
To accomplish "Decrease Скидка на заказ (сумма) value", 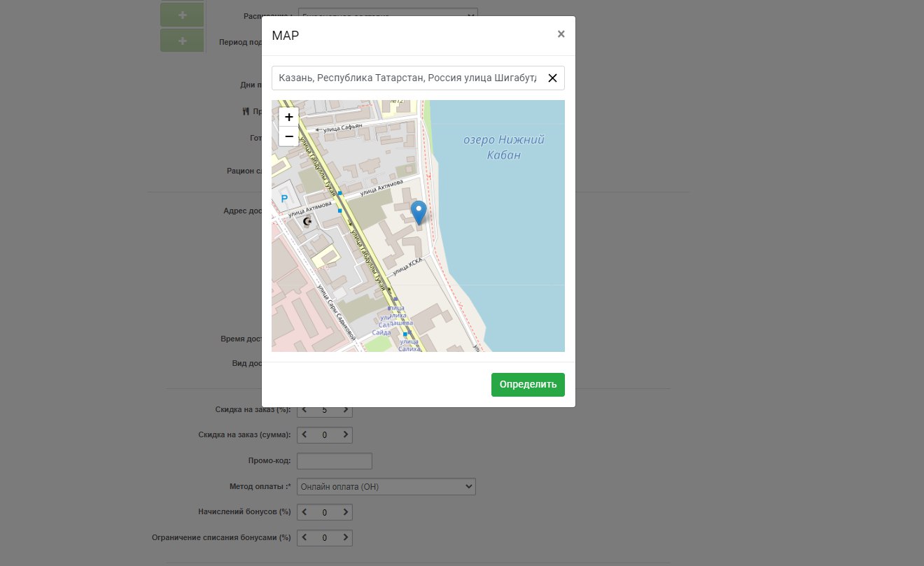I will [304, 435].
